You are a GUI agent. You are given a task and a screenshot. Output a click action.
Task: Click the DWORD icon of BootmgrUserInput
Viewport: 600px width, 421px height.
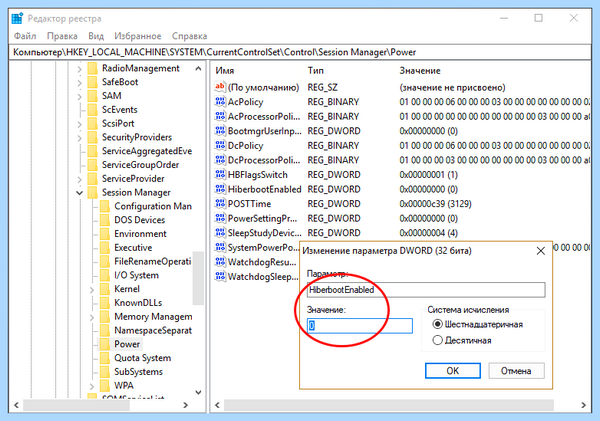220,131
